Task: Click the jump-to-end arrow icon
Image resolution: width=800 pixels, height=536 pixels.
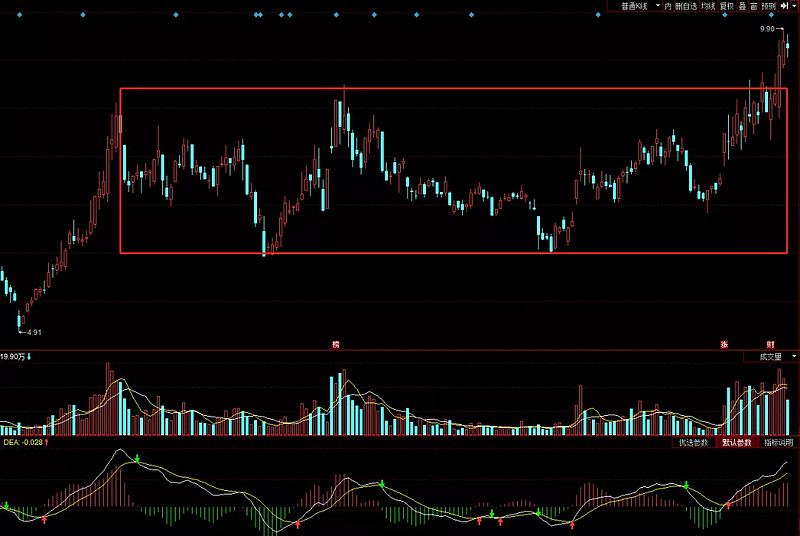Action: pyautogui.click(x=784, y=6)
